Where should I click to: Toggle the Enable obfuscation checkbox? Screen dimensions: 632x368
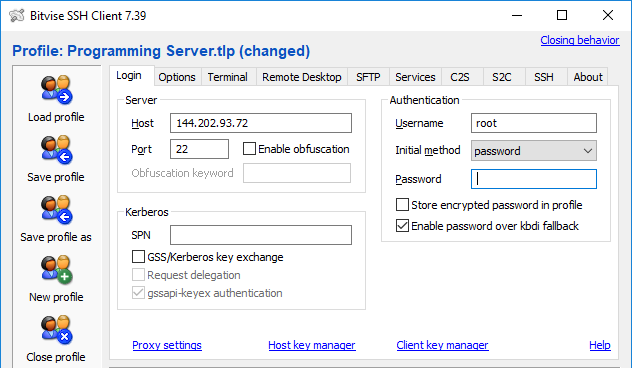249,149
